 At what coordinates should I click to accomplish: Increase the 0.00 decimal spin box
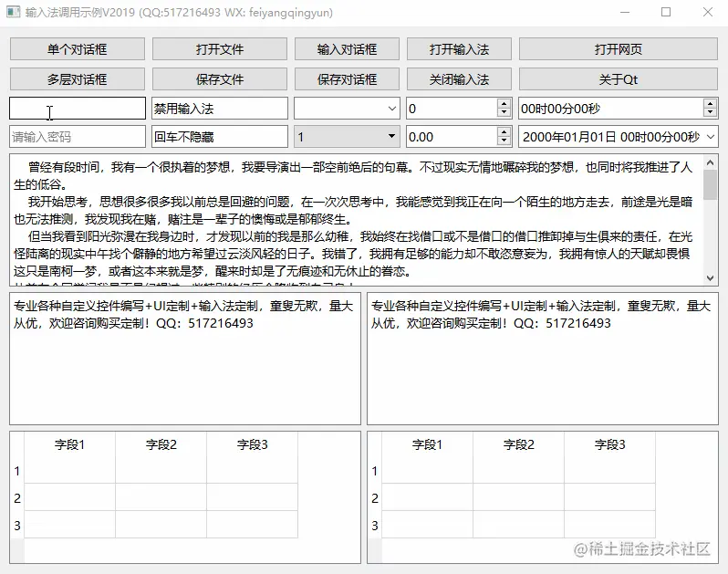504,132
